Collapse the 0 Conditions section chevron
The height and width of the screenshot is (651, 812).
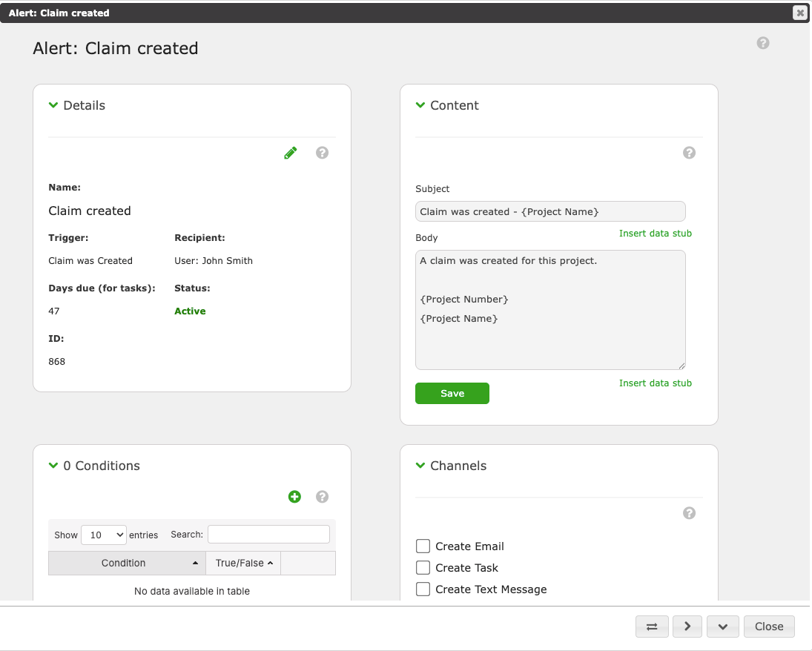pos(53,466)
